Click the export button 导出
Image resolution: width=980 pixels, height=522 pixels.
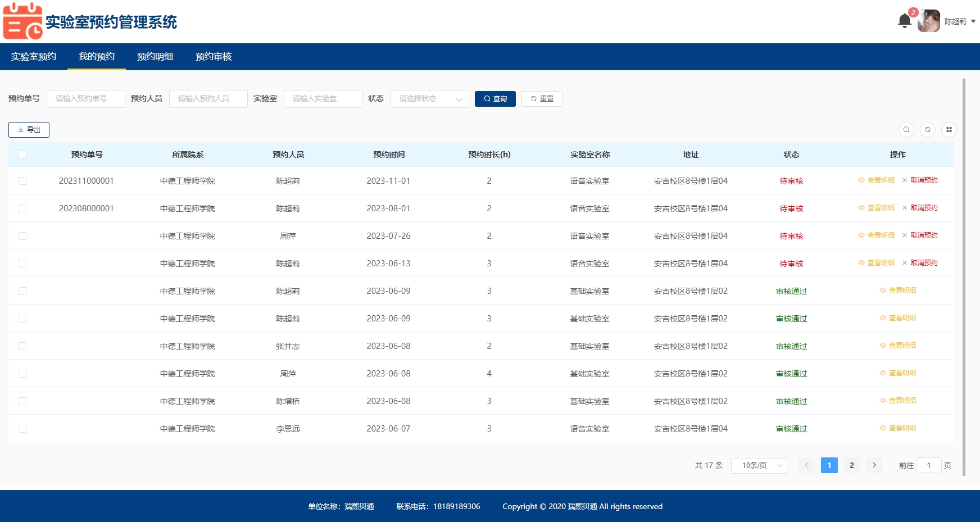tap(29, 130)
